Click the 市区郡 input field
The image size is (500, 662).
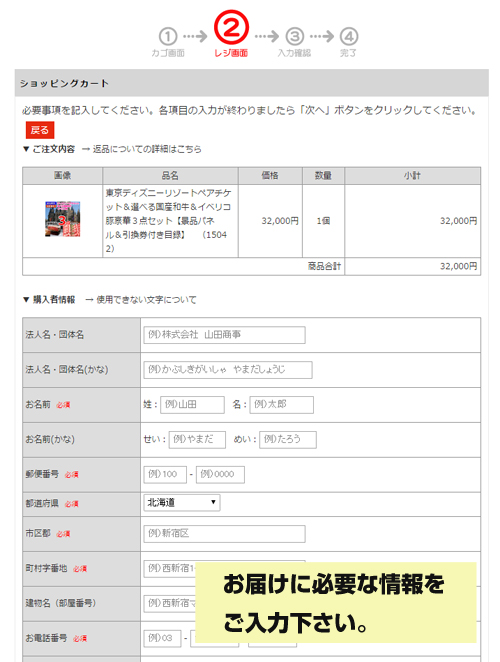coord(224,534)
